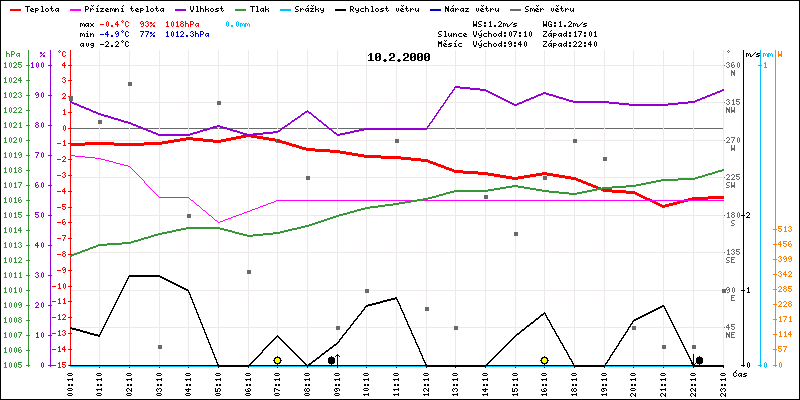
Task: Click the hPa pressure axis label
Action: click(x=12, y=54)
